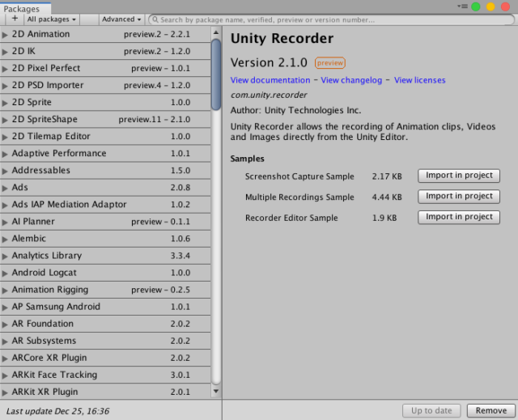Click the package list scroll up arrow

[x=216, y=32]
